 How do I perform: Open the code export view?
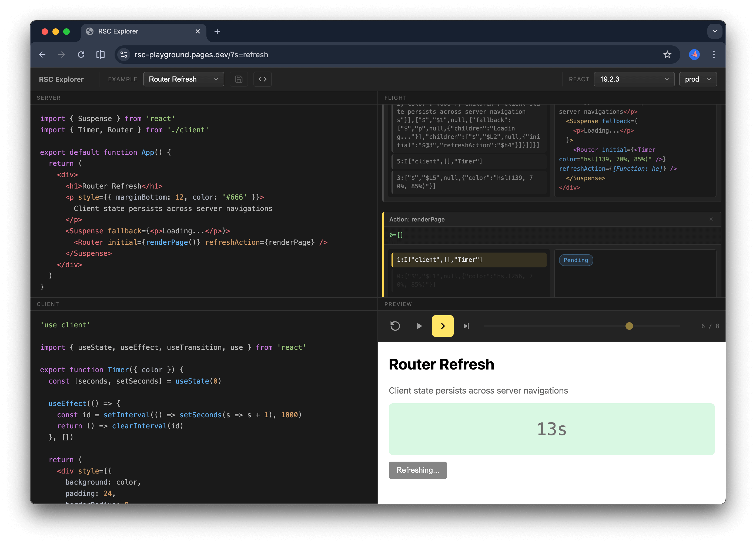(x=262, y=79)
